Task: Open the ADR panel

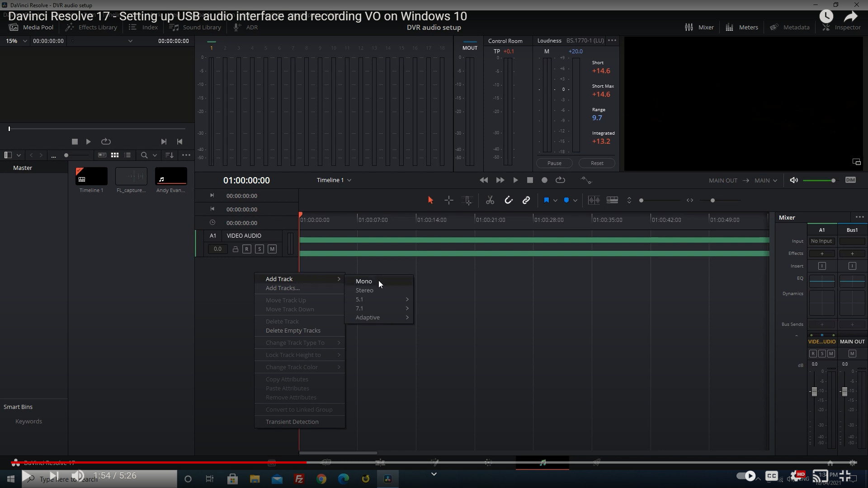Action: [x=245, y=27]
